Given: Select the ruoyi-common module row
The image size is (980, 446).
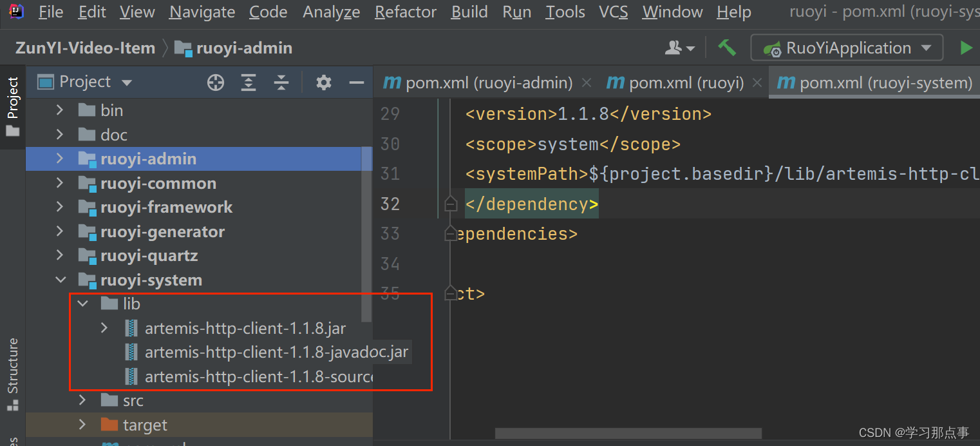Looking at the screenshot, I should pos(199,183).
